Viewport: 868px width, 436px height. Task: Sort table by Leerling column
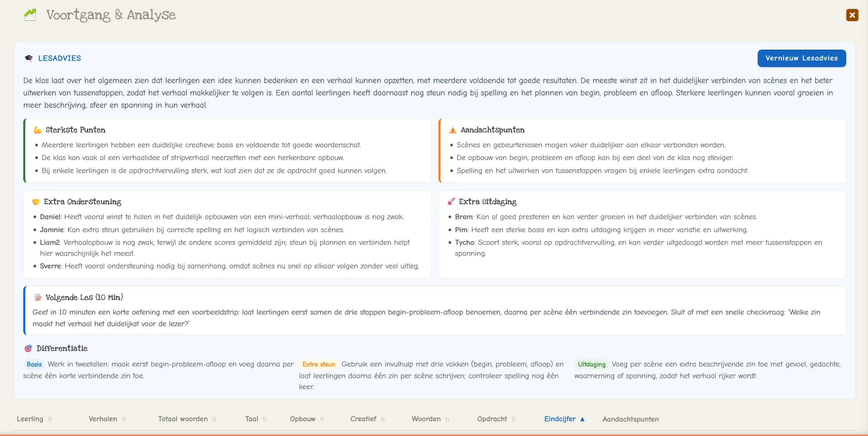(34, 419)
